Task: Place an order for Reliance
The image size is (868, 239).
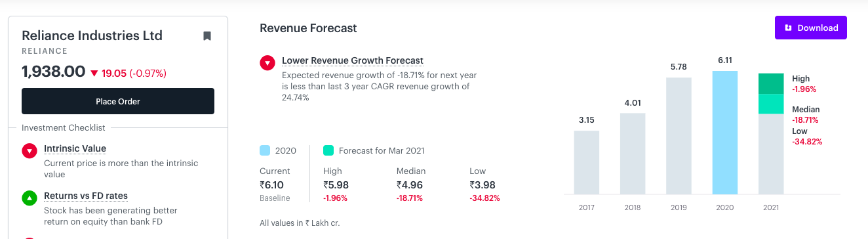Action: coord(118,101)
